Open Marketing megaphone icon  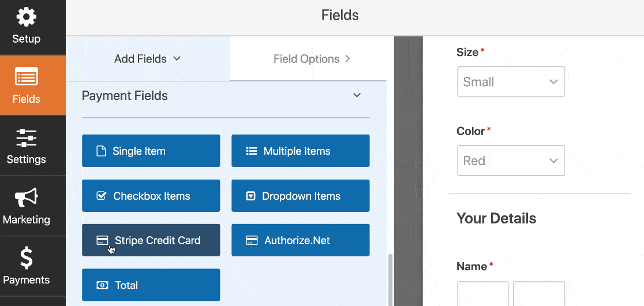coord(27,198)
